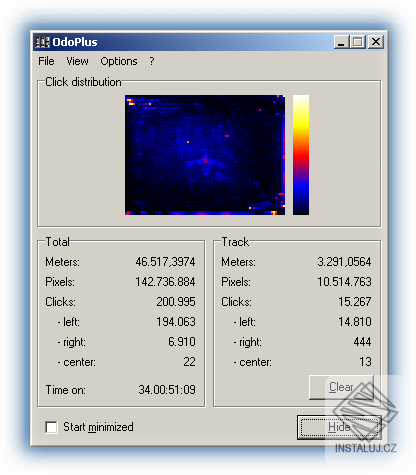Select Time on value 34.00:51:09
The image size is (416, 475).
tap(167, 390)
